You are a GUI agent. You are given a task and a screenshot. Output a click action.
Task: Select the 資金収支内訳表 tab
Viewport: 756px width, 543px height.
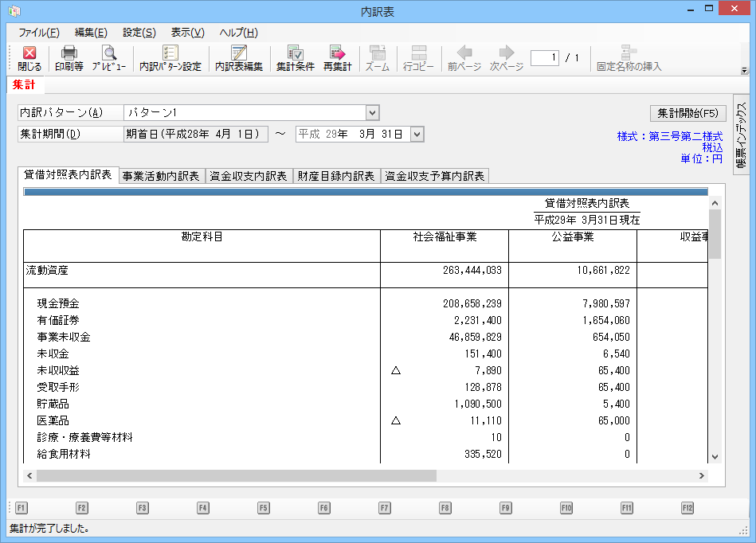(249, 176)
